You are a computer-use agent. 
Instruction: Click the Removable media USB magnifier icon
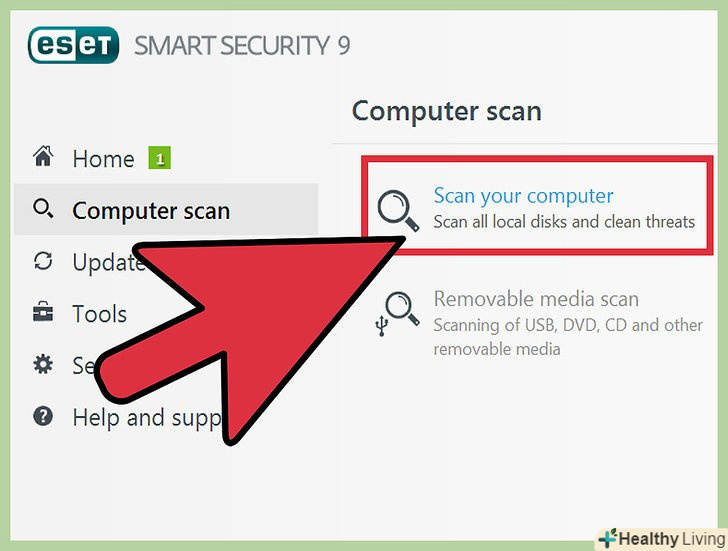point(397,313)
